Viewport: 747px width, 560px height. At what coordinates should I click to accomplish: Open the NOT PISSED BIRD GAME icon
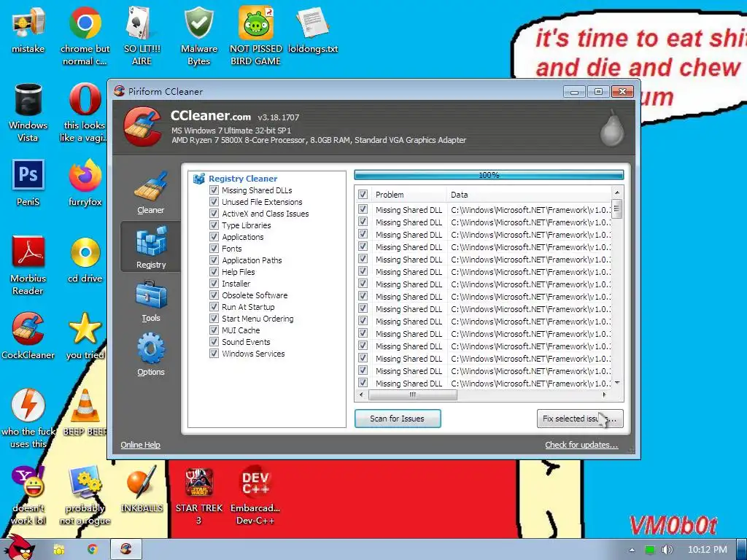point(256,36)
